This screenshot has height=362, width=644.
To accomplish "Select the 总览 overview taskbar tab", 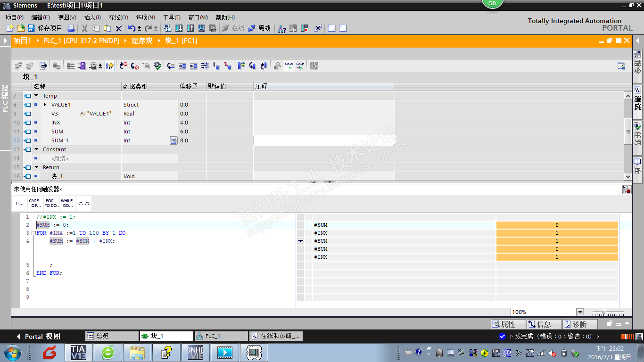I will click(x=112, y=336).
